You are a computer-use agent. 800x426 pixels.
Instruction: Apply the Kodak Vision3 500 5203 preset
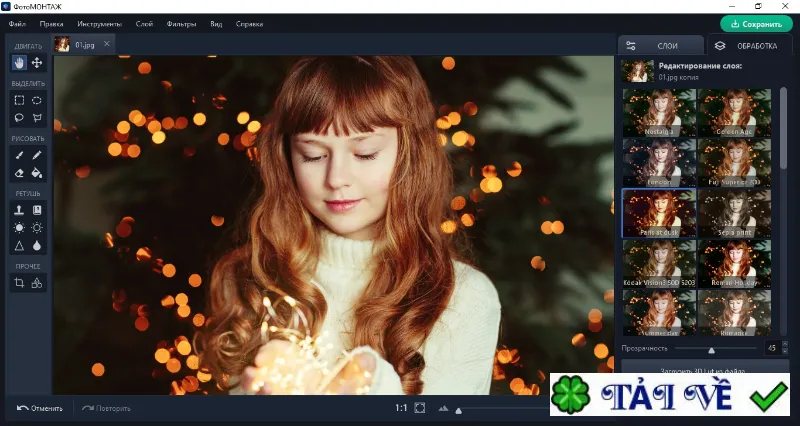point(659,264)
